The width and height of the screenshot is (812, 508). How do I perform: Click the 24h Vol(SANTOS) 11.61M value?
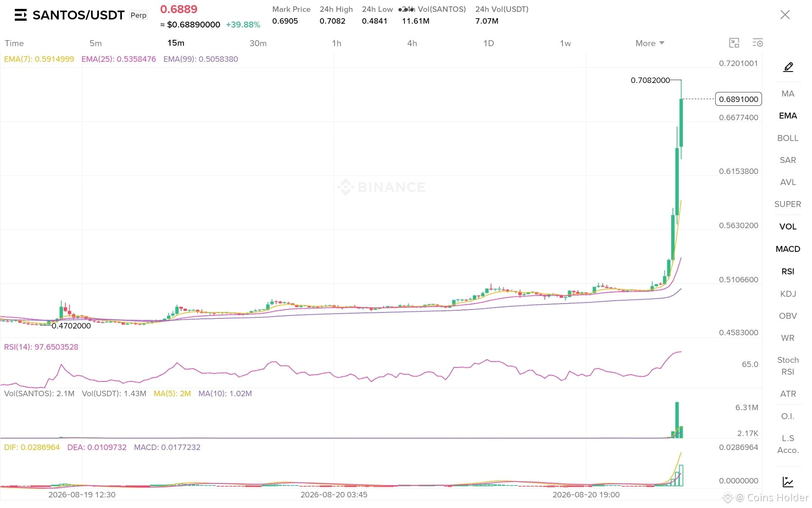pyautogui.click(x=416, y=21)
